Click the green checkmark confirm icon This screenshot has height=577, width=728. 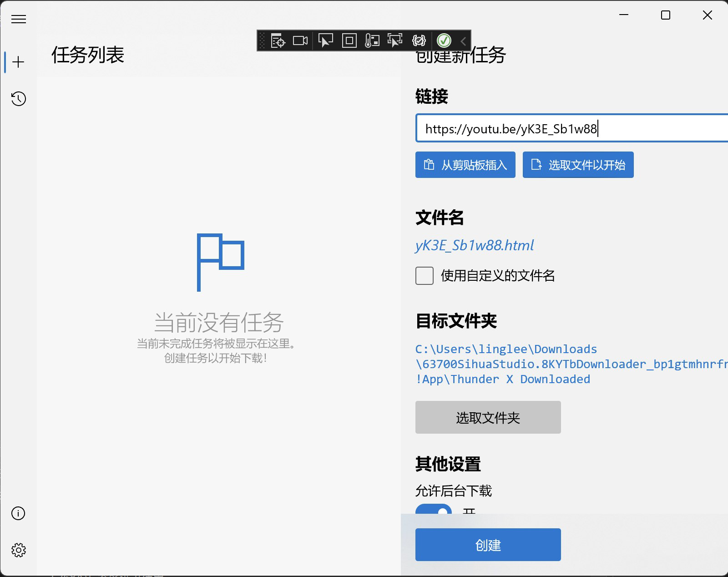443,40
